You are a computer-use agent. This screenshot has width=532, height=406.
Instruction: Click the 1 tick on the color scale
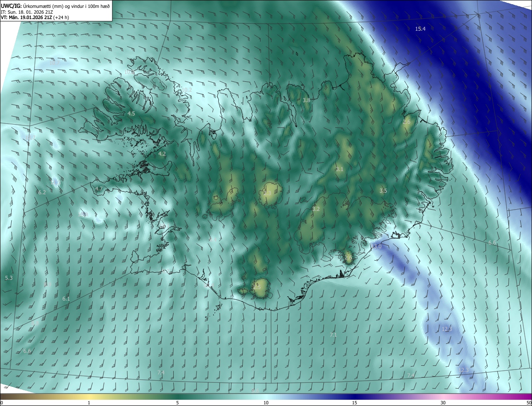point(89,403)
